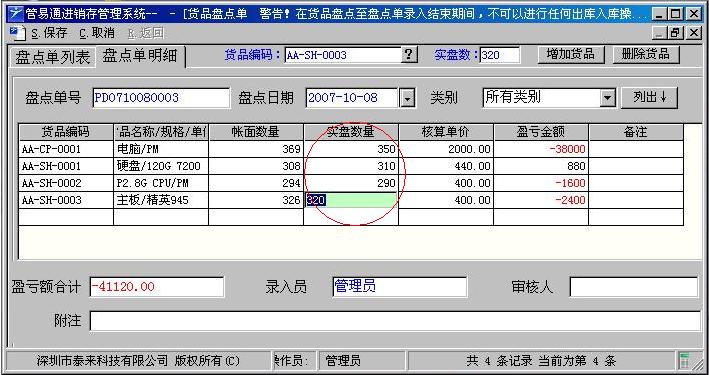Click the unit price cell 2000.00
This screenshot has height=375, width=709.
coord(446,149)
